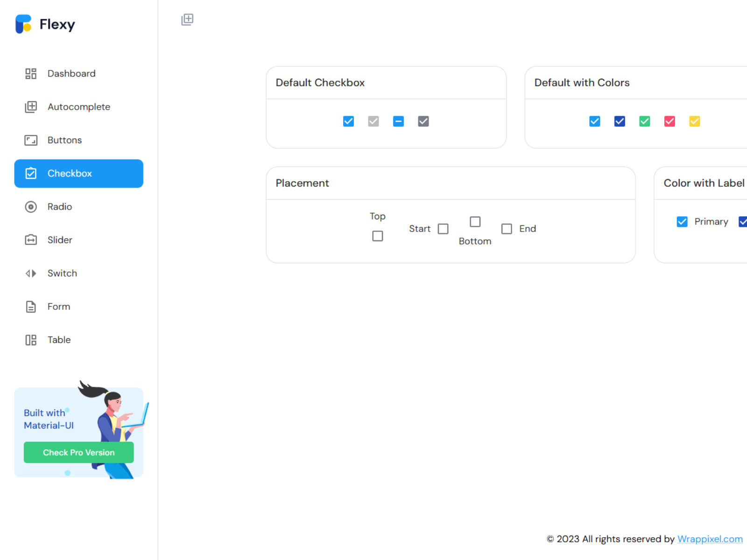Click the Checkbox sidebar icon

click(x=31, y=174)
